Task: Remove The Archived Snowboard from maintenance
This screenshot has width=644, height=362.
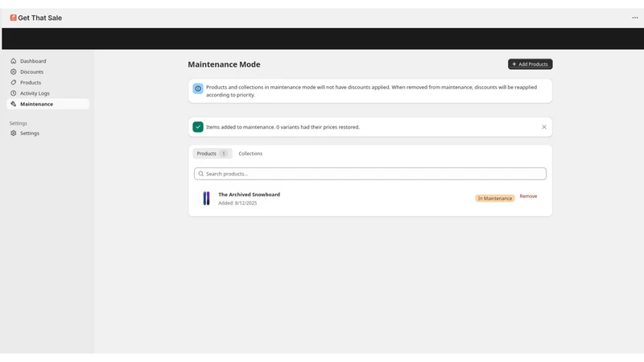Action: click(528, 196)
